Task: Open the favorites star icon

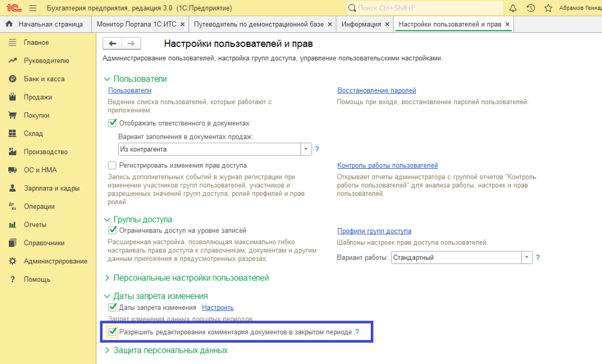Action: pyautogui.click(x=549, y=8)
